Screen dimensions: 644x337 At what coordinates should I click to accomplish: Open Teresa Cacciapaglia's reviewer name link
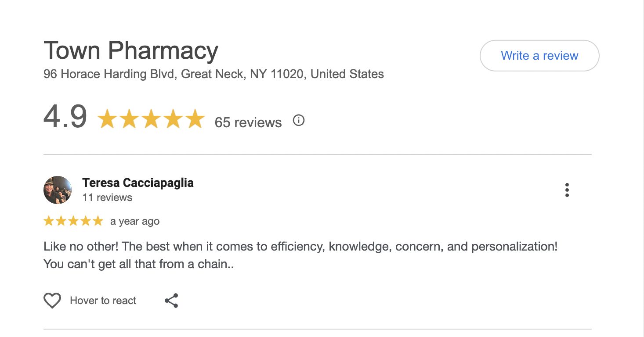pos(137,183)
